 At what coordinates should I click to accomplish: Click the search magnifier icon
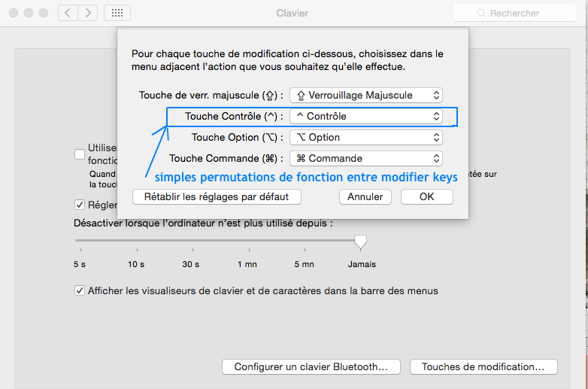482,14
